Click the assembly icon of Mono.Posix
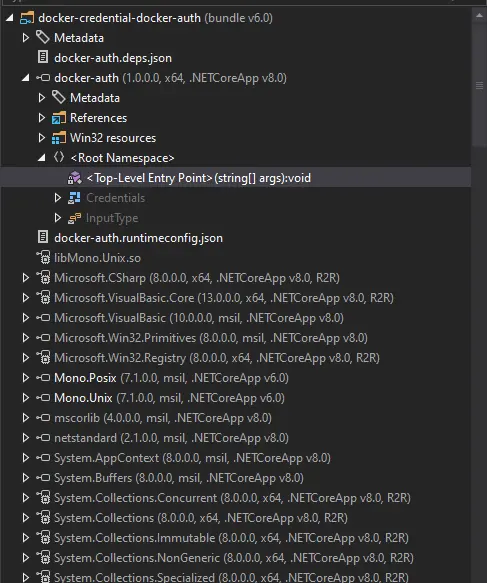Viewport: 487px width, 583px height. click(43, 378)
